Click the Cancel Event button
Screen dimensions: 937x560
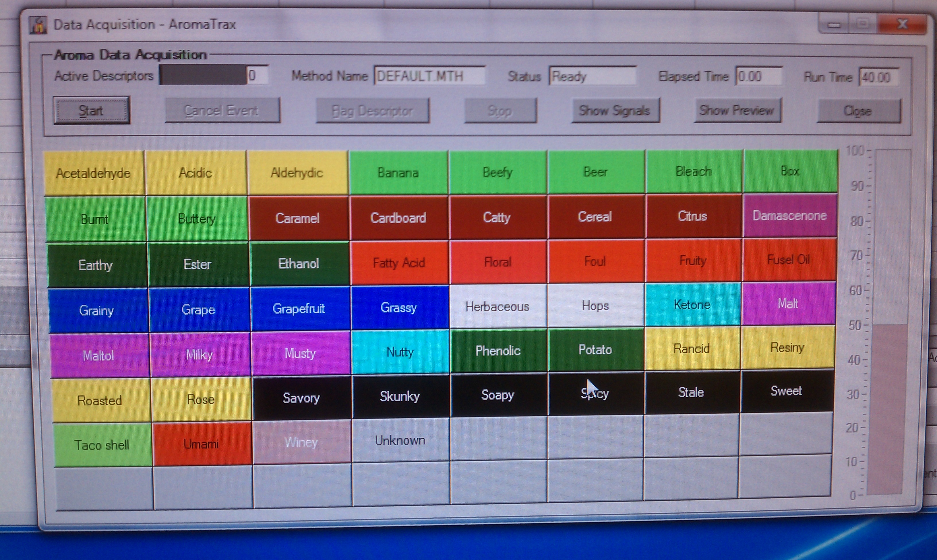click(x=222, y=110)
